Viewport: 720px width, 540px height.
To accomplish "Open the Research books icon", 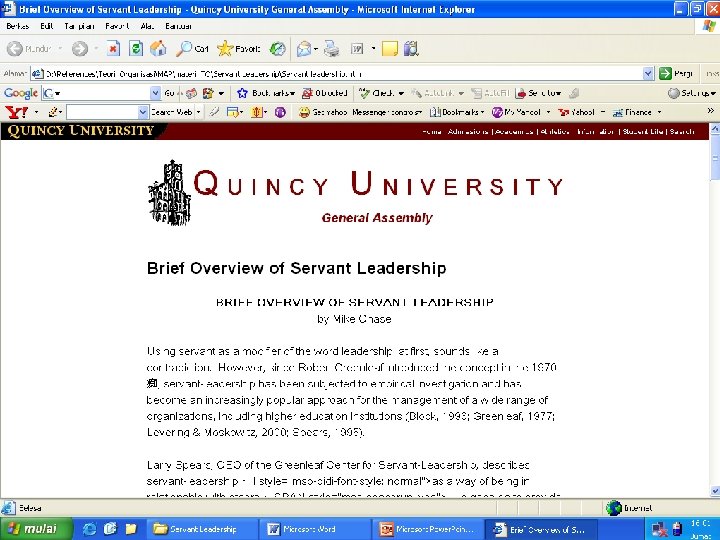I will [411, 49].
